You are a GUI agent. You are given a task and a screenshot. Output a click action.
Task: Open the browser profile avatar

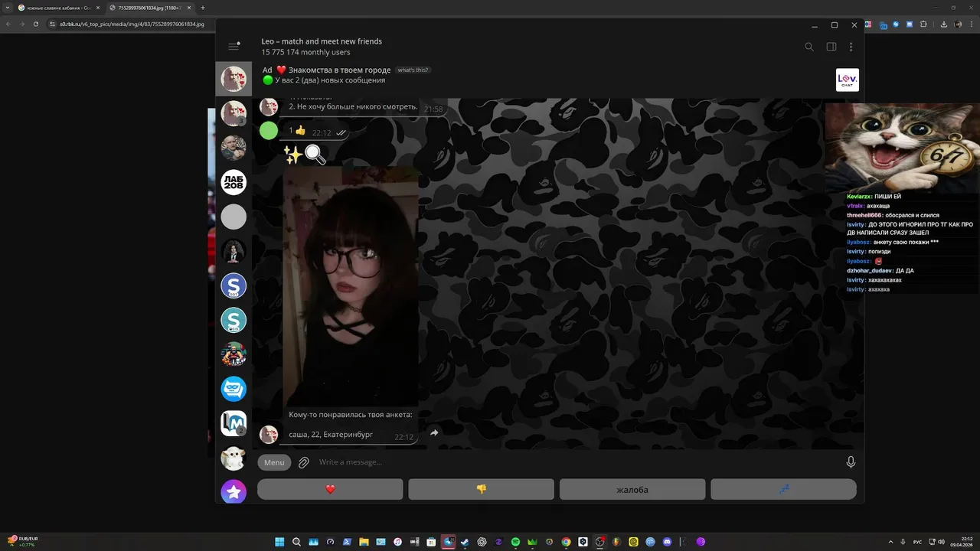[958, 24]
